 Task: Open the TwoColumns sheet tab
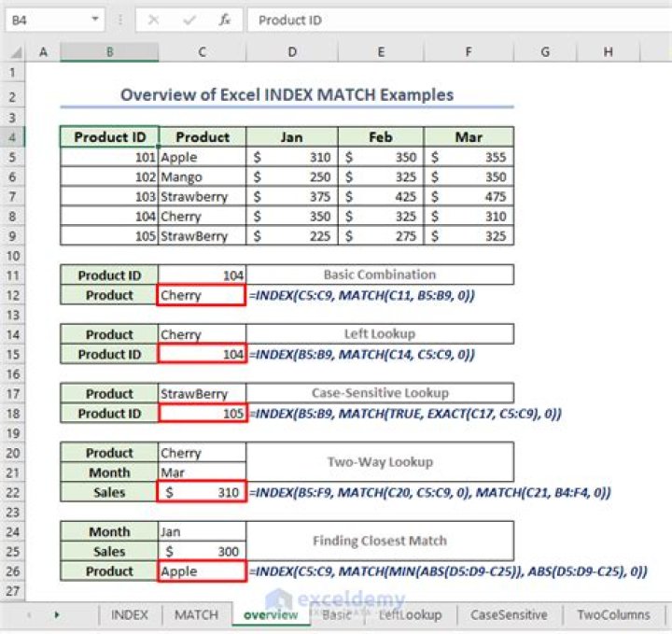(x=613, y=614)
